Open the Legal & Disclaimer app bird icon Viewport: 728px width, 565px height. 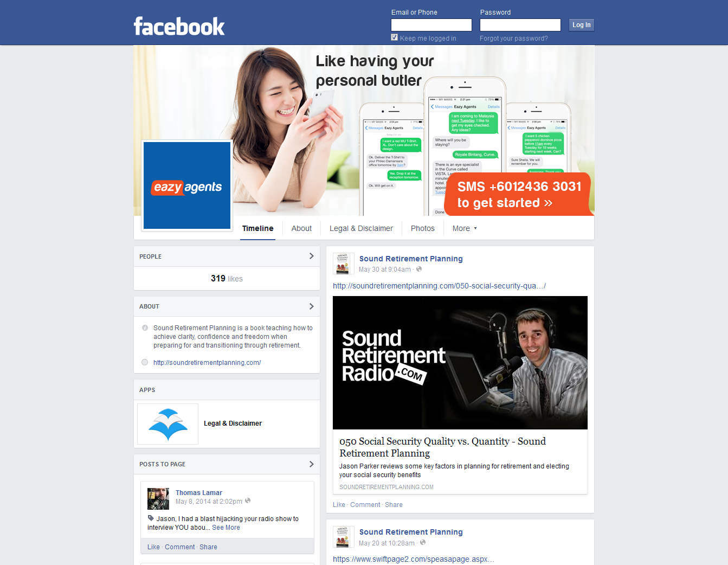click(x=168, y=424)
